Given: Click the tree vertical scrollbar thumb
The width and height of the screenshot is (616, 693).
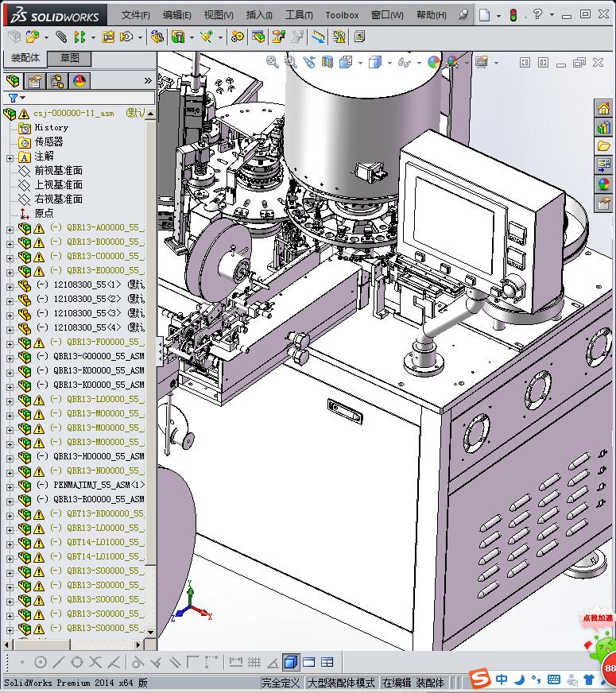Looking at the screenshot, I should (x=151, y=343).
